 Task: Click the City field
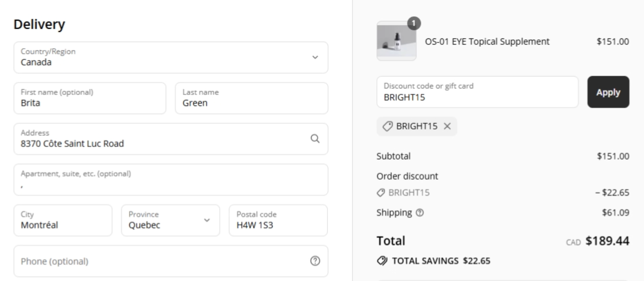[63, 220]
